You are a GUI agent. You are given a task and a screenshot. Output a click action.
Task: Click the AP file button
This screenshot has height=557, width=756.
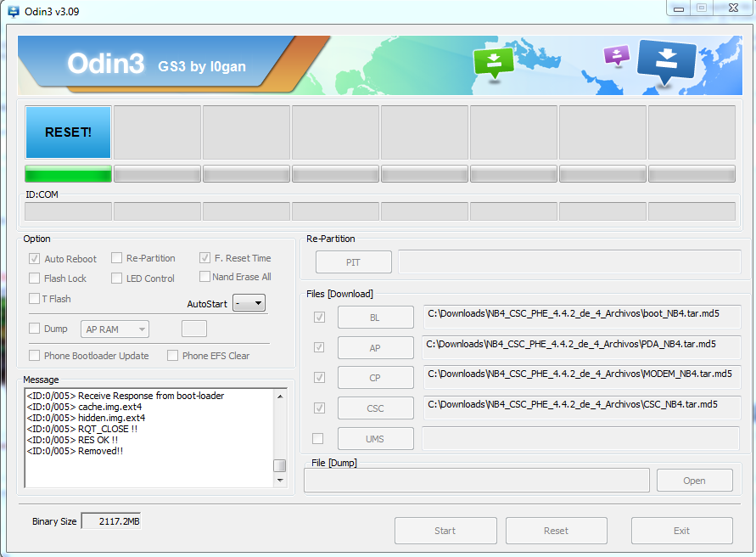coord(376,347)
